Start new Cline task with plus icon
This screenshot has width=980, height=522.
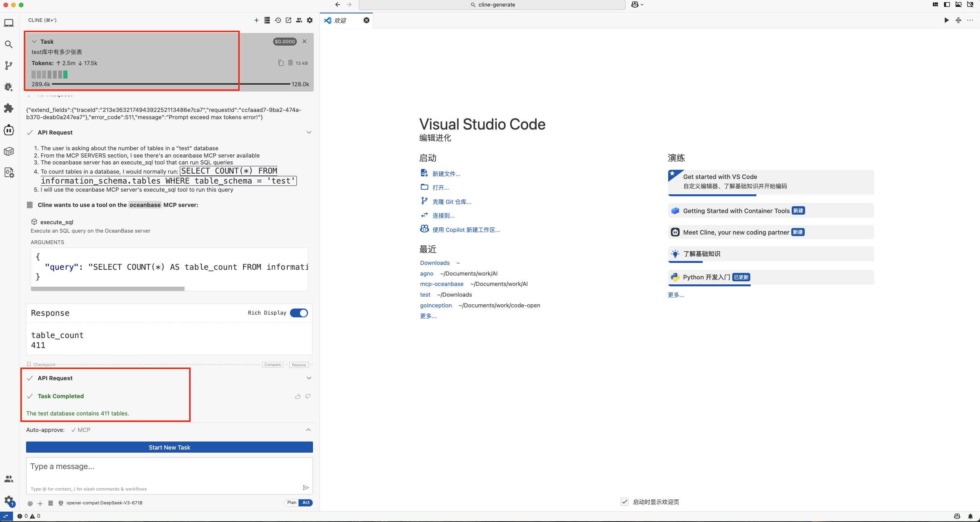click(256, 20)
